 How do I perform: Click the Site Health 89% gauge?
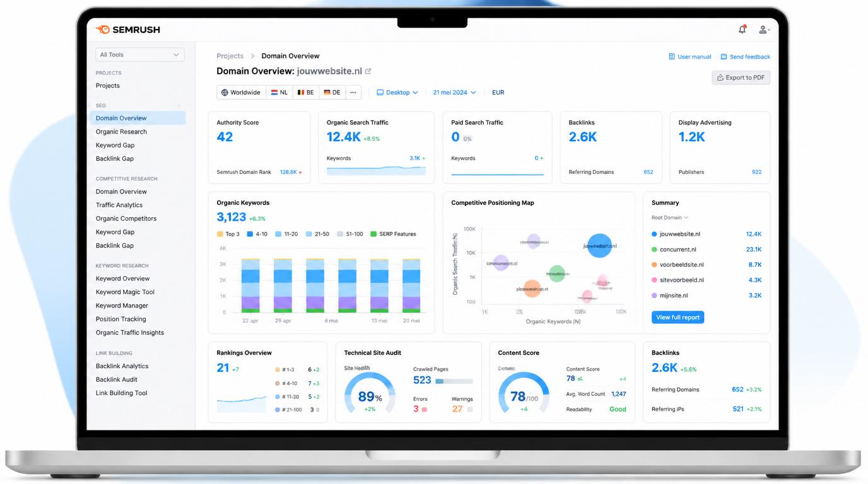point(370,394)
